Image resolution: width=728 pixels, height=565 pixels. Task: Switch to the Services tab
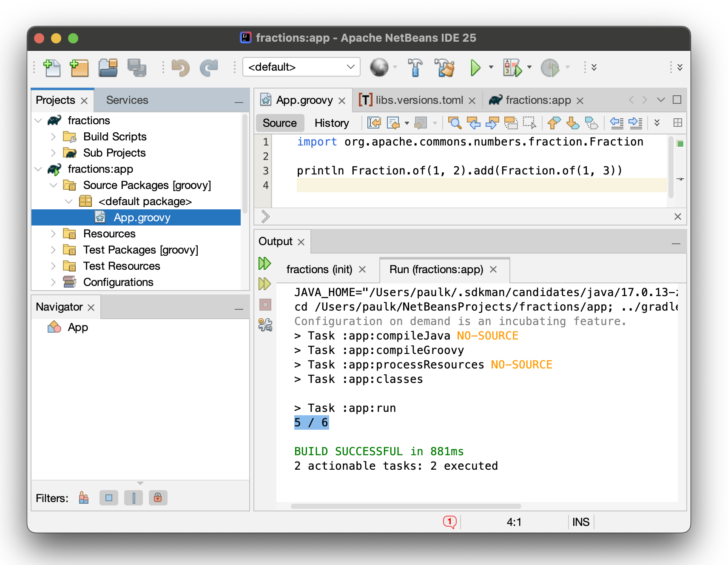pyautogui.click(x=127, y=100)
